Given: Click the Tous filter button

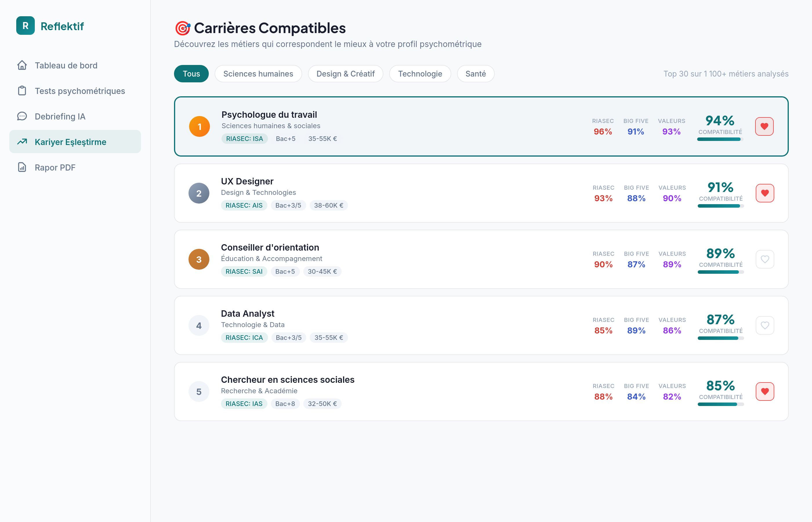Looking at the screenshot, I should [x=191, y=74].
